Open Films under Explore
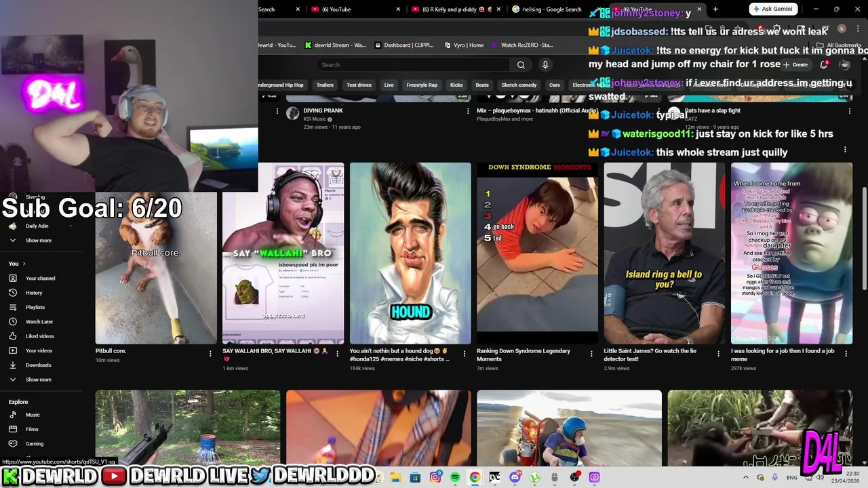 (x=32, y=429)
